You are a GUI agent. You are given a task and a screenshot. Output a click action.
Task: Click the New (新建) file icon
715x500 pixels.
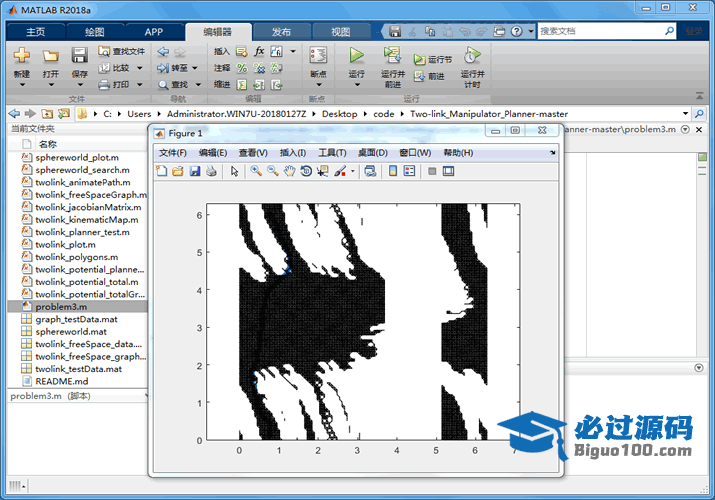(x=21, y=56)
